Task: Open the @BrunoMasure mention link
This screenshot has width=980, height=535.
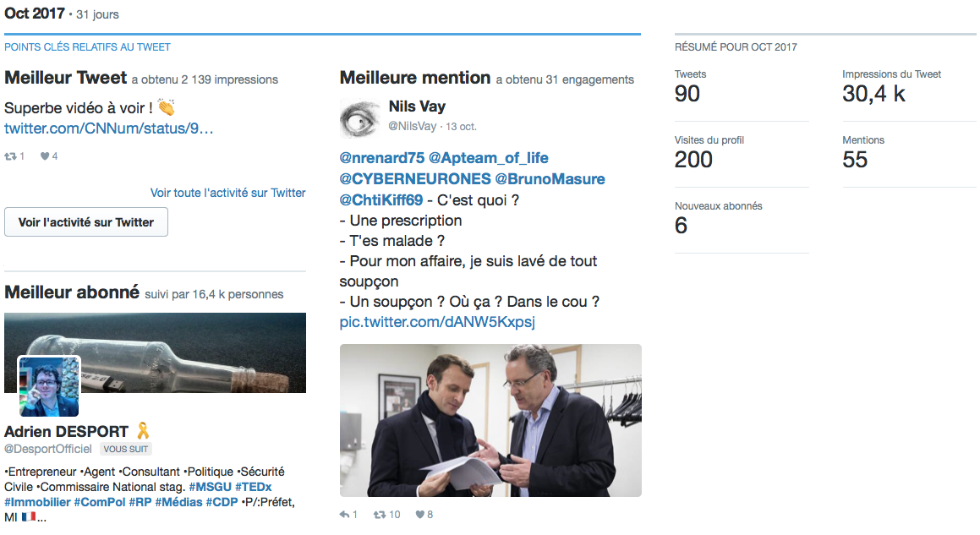Action: pyautogui.click(x=550, y=179)
